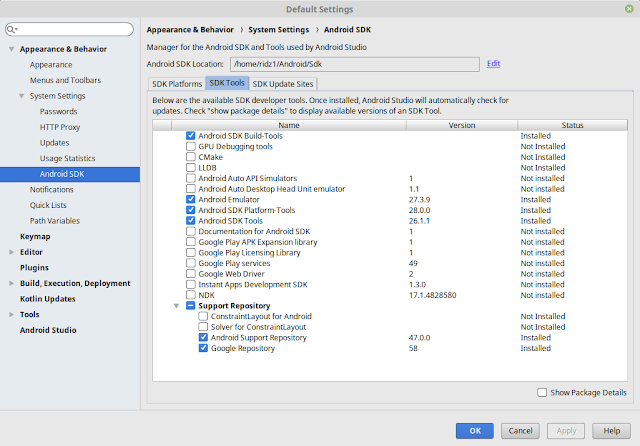Select Android Studio in the sidebar
Screen dimensions: 640x446
point(48,330)
